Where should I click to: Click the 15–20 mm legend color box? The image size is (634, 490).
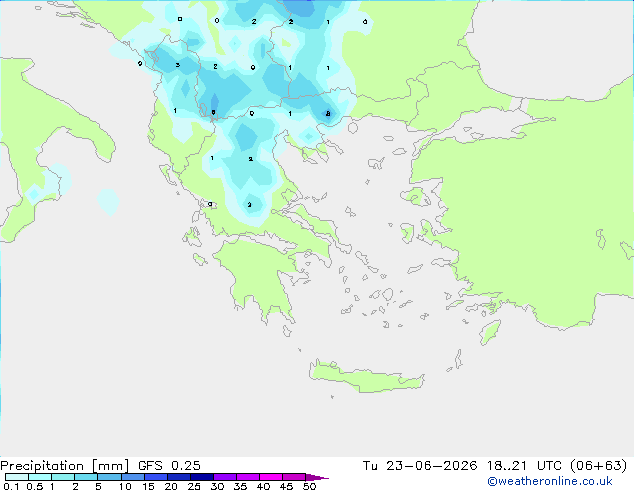tap(155, 477)
